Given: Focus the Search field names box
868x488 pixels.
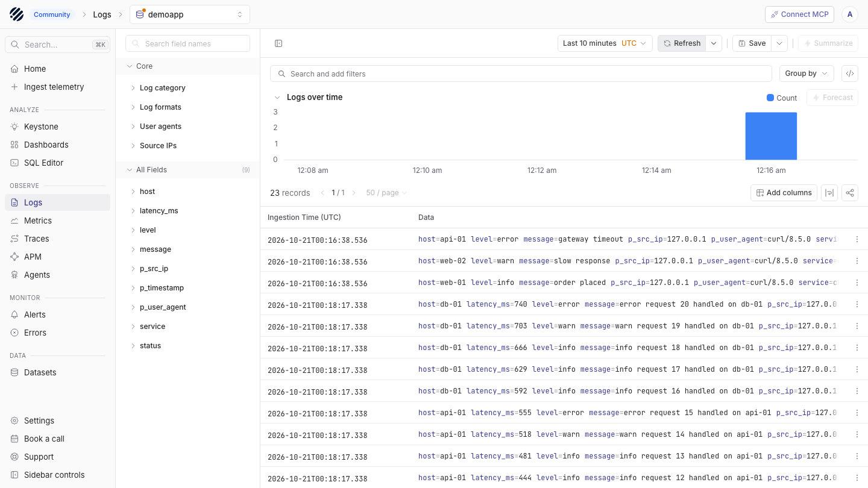Looking at the screenshot, I should (187, 43).
